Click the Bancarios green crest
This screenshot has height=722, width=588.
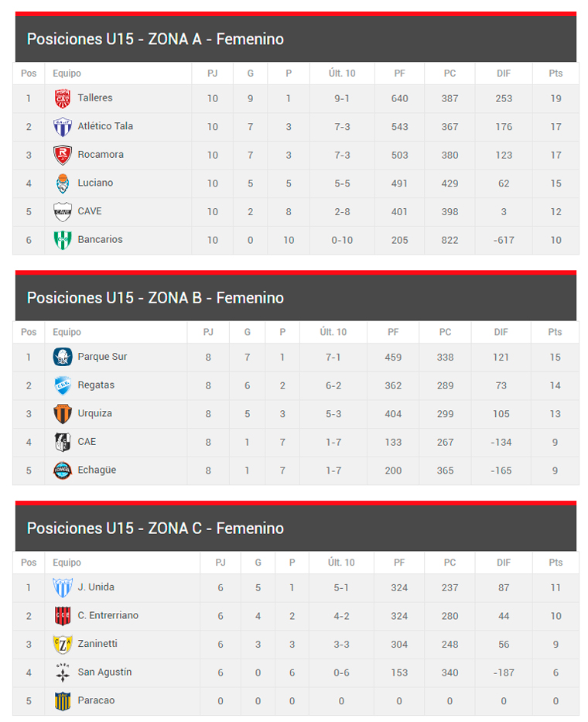(x=63, y=240)
